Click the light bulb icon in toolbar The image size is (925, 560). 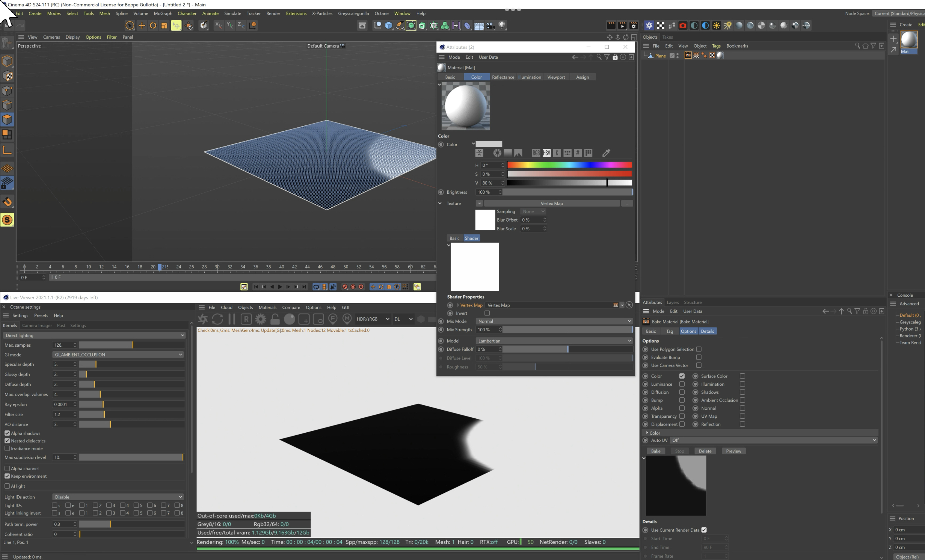point(502,26)
